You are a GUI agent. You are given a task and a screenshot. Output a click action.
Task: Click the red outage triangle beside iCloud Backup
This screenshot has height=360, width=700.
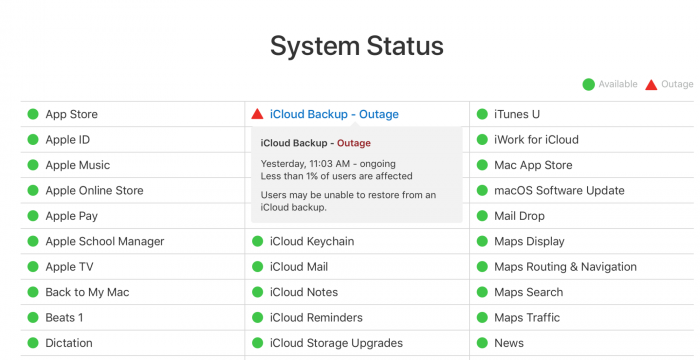(x=257, y=114)
